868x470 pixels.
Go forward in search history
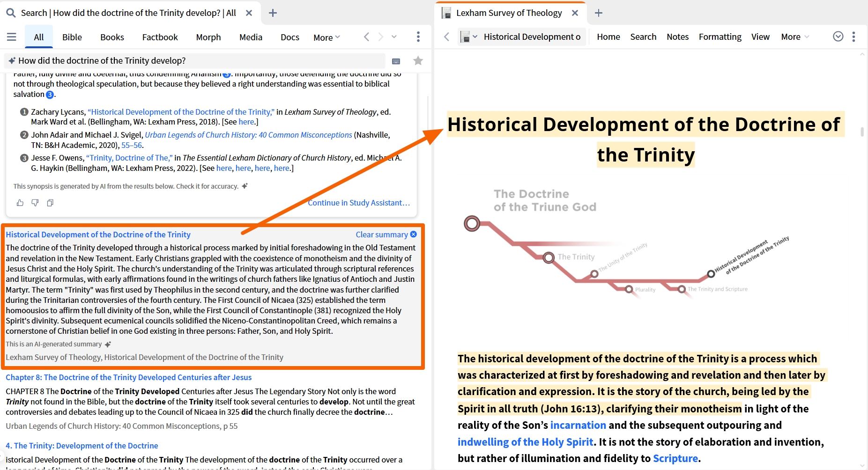381,37
